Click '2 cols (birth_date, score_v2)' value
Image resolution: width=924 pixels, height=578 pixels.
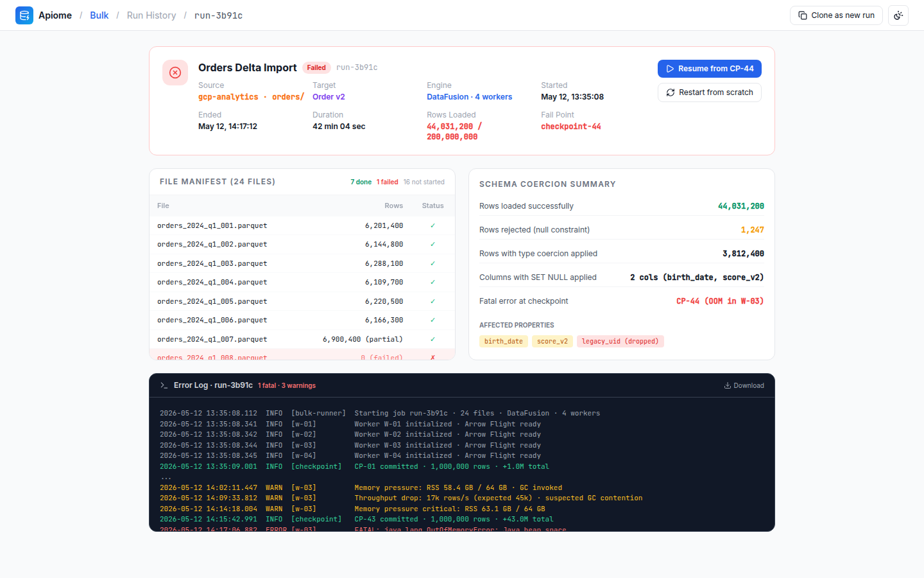click(697, 277)
